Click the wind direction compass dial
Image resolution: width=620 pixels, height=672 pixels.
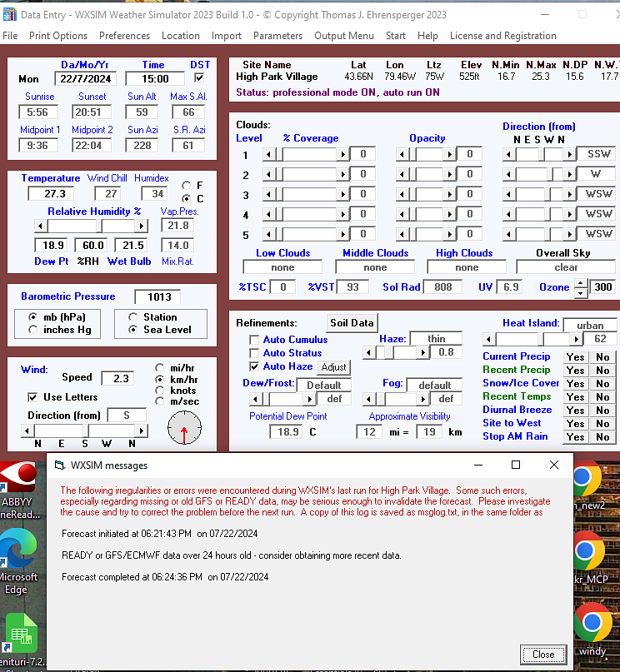(x=184, y=428)
